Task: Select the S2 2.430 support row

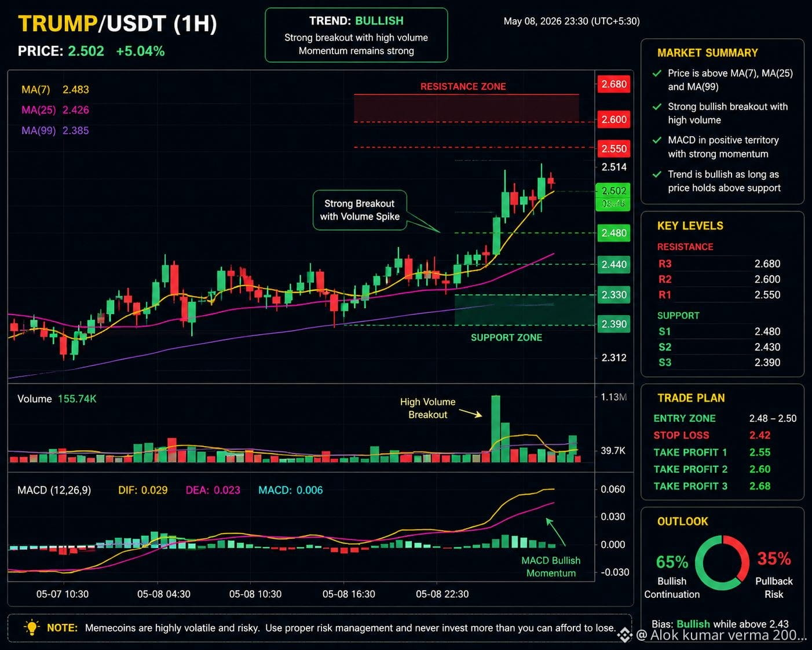Action: pyautogui.click(x=719, y=347)
